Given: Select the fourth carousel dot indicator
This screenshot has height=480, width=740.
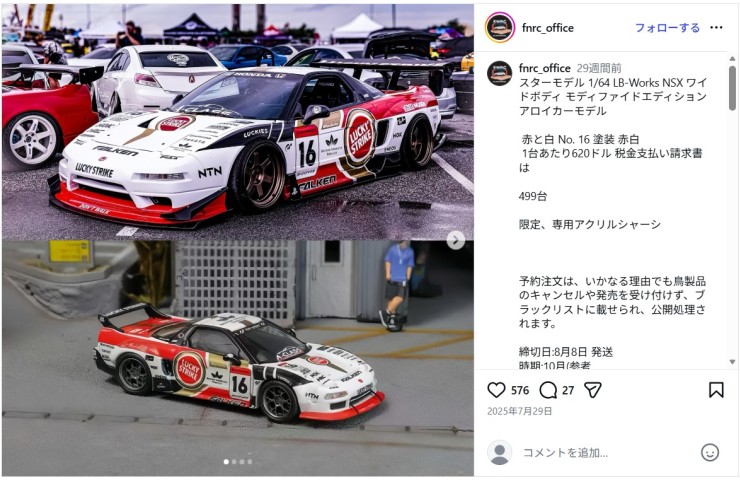Looking at the screenshot, I should coord(250,462).
